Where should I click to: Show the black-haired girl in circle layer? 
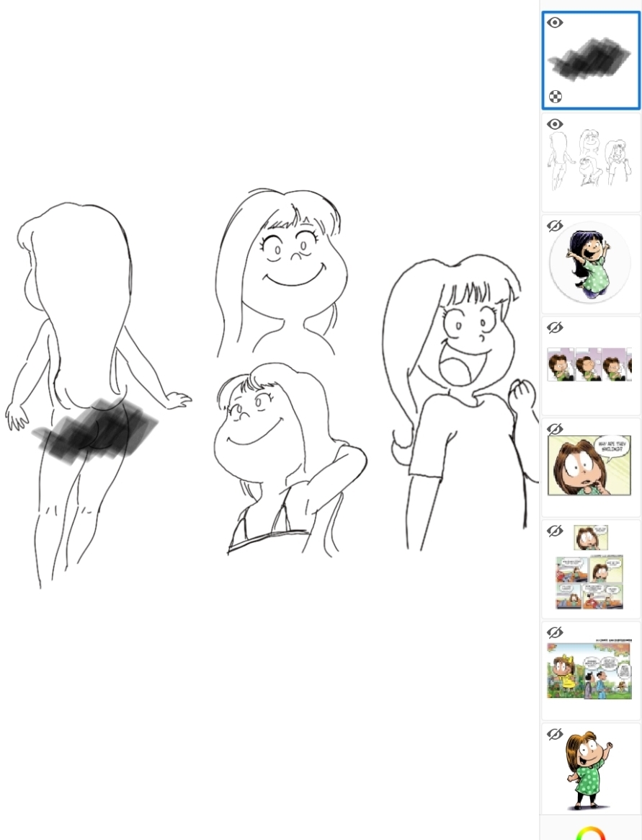pos(555,226)
